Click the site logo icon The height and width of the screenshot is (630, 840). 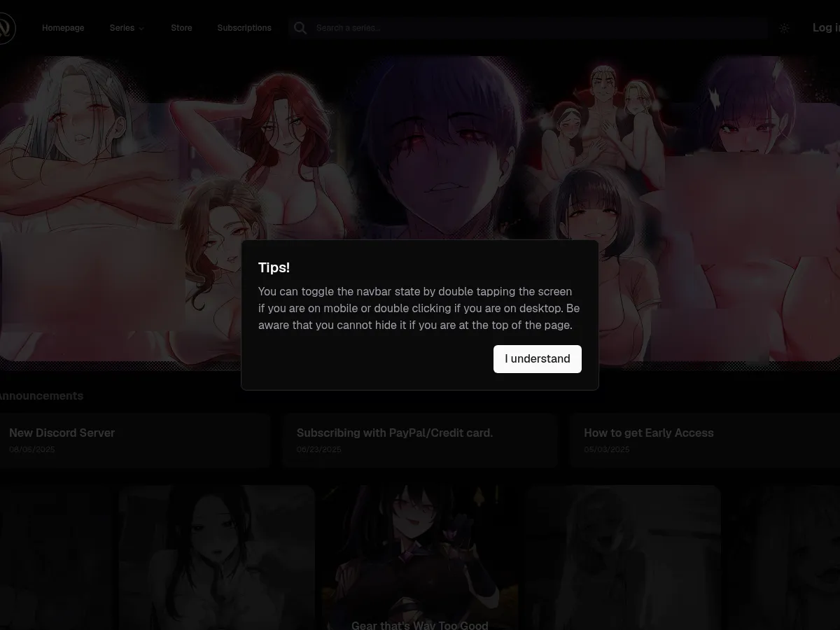(6, 28)
